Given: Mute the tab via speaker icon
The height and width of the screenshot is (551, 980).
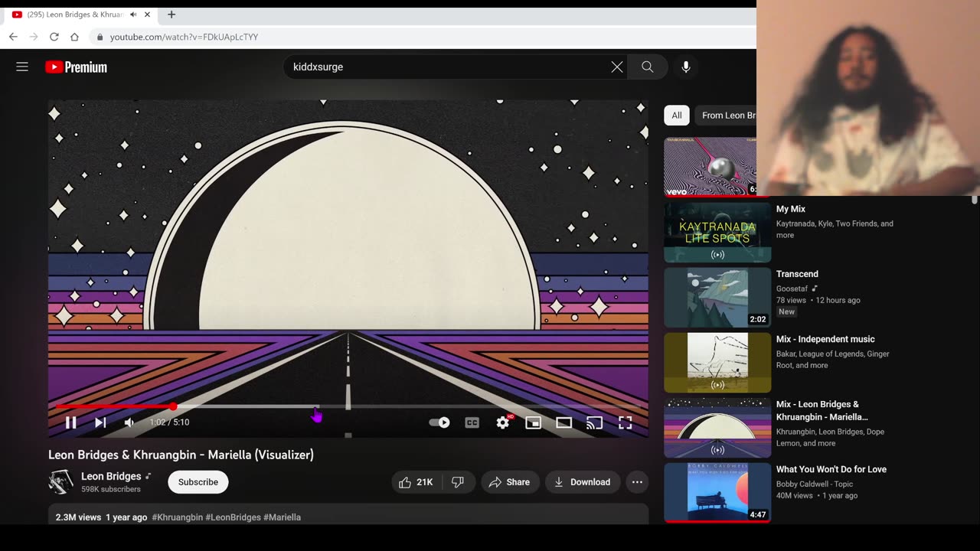Looking at the screenshot, I should 133,15.
